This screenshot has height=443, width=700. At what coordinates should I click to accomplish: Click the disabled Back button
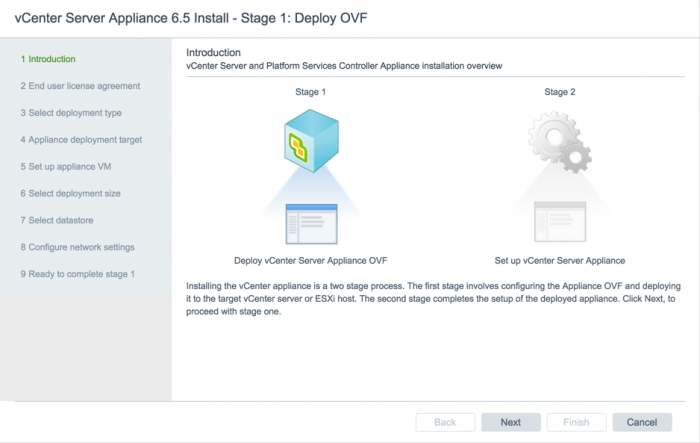point(445,422)
